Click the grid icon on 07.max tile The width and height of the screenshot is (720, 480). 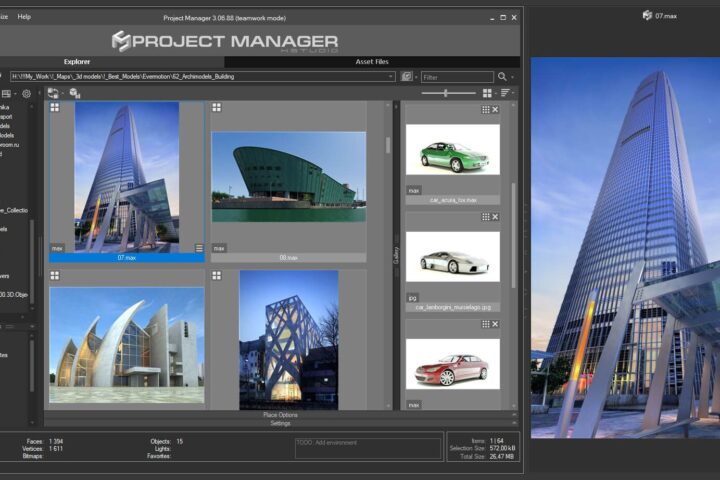coord(55,107)
